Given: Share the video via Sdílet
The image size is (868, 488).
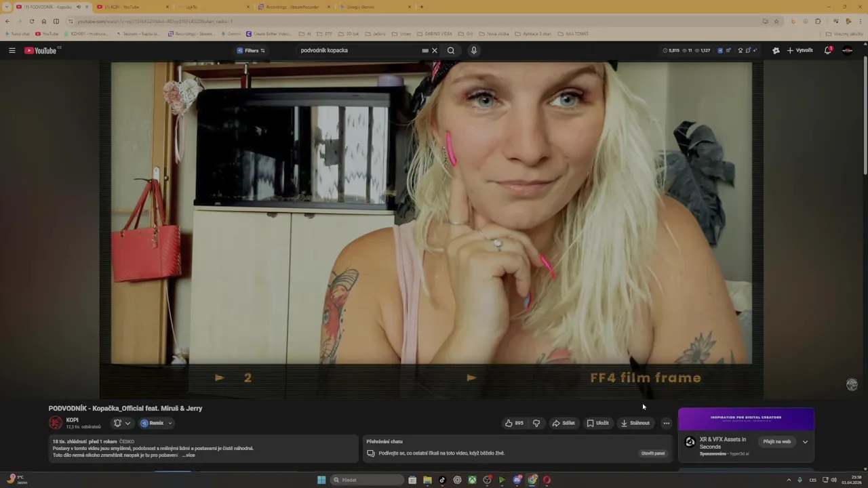Looking at the screenshot, I should click(564, 423).
